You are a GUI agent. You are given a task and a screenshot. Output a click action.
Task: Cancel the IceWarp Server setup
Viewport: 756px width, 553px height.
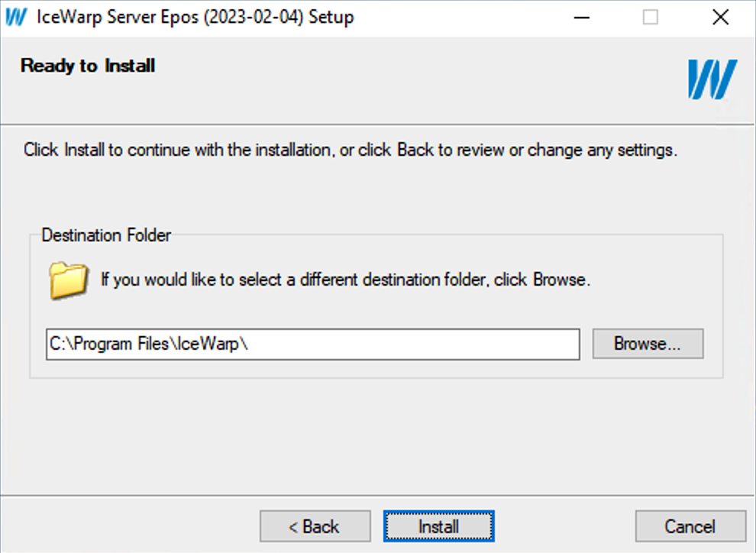690,526
